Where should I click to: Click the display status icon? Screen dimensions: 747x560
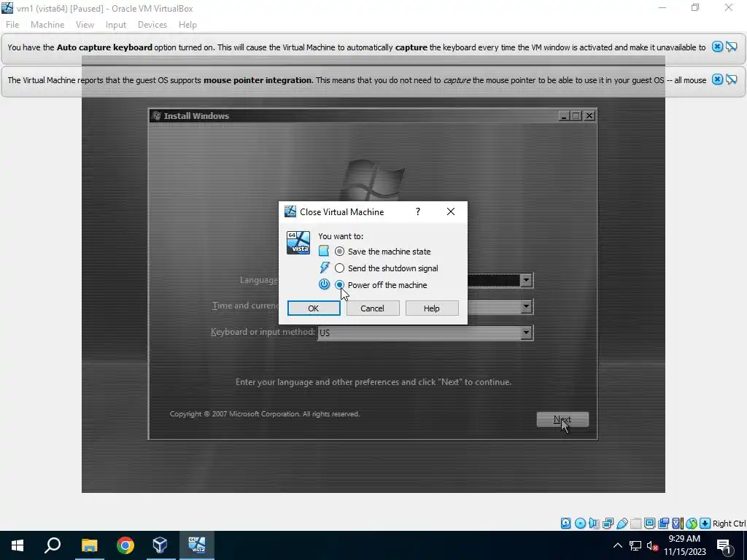click(649, 524)
